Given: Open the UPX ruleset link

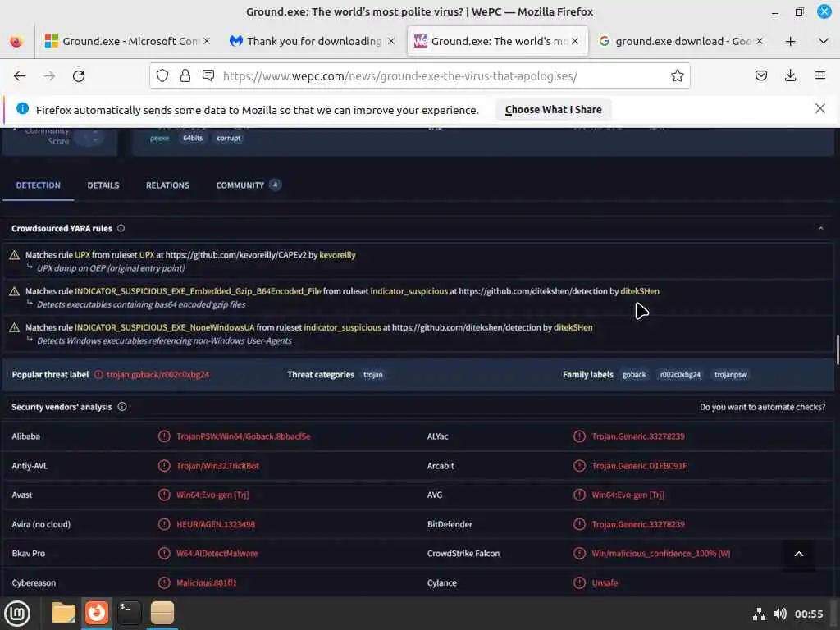Looking at the screenshot, I should 147,255.
